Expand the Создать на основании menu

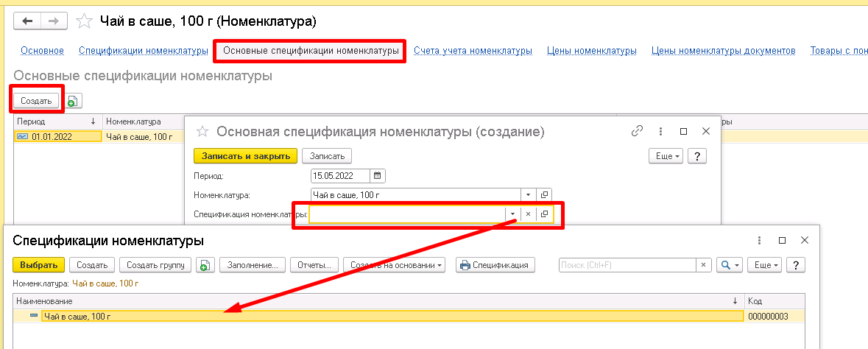395,265
